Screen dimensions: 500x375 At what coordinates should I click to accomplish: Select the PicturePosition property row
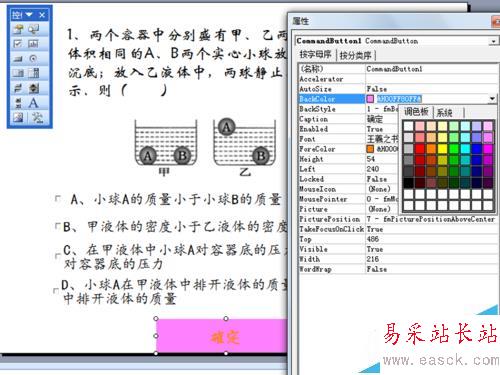click(x=397, y=219)
